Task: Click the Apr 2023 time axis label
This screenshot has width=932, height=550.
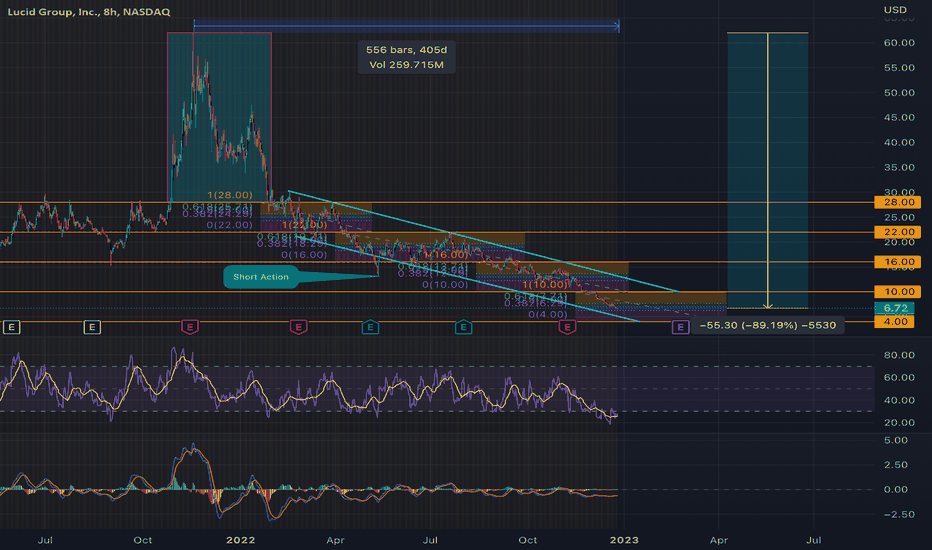Action: coord(719,540)
